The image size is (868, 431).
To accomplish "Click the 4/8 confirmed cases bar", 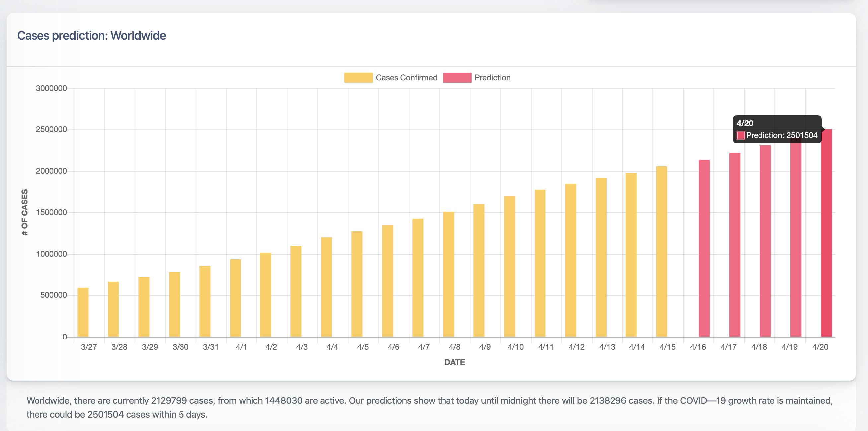I will point(449,274).
